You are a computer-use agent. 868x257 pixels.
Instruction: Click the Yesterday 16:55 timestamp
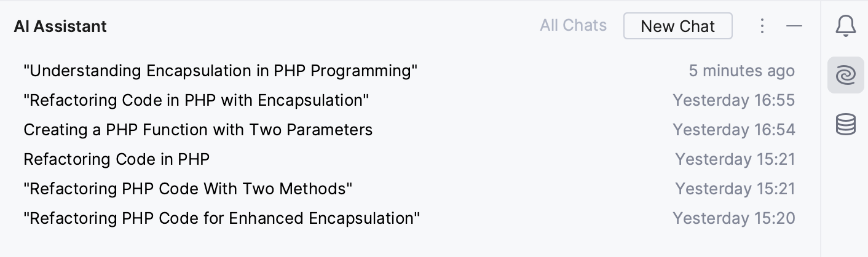[734, 100]
